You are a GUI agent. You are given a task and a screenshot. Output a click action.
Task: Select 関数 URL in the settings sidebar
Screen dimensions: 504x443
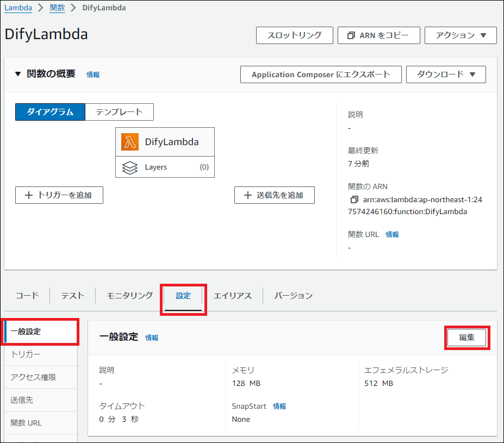pyautogui.click(x=26, y=423)
